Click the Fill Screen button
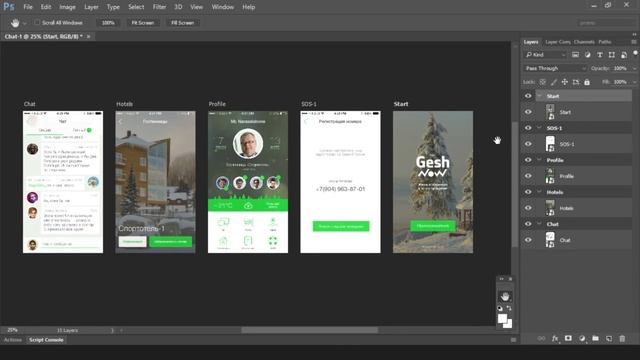 [x=182, y=23]
